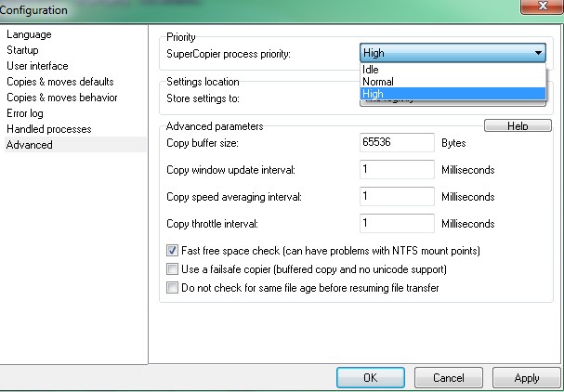Open the Language settings category
This screenshot has height=392, width=564.
29,34
